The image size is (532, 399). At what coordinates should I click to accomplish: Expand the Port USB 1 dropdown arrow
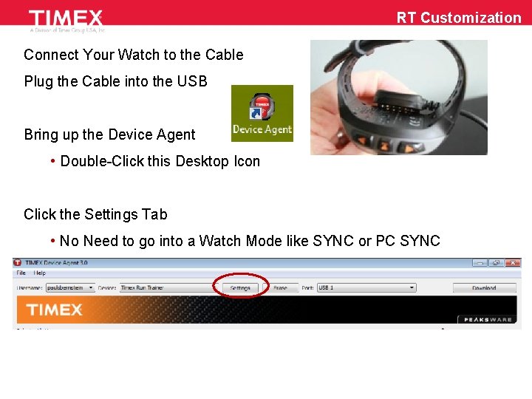pos(412,287)
